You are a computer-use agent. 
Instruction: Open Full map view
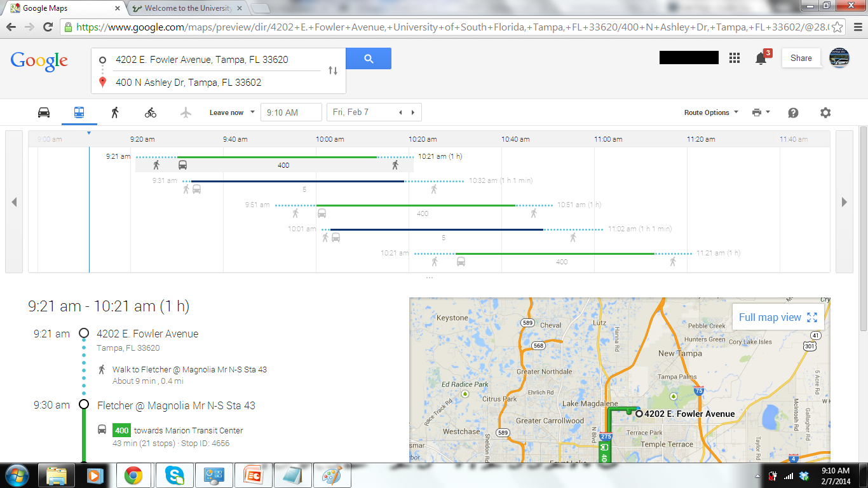click(778, 317)
